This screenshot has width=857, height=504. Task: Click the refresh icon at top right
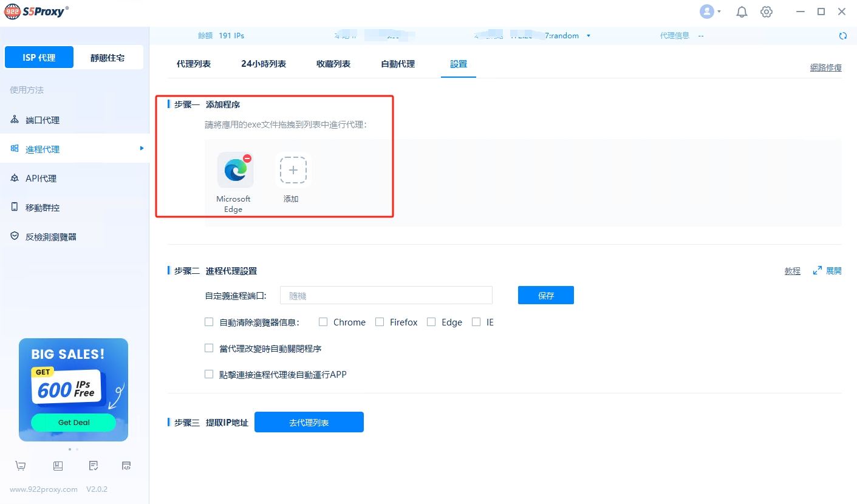coord(842,36)
